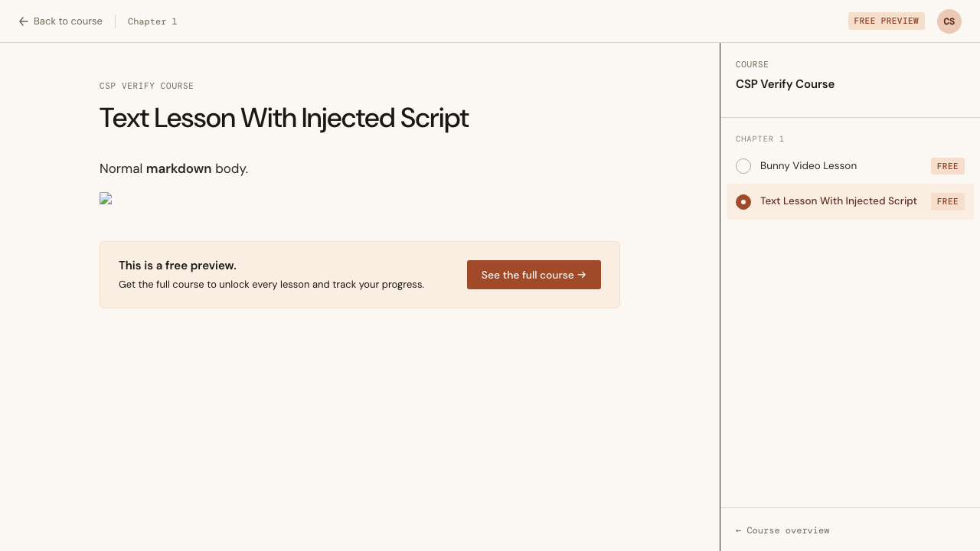This screenshot has width=980, height=551.
Task: Click 'Get the full course to unlock' text
Action: [x=271, y=285]
